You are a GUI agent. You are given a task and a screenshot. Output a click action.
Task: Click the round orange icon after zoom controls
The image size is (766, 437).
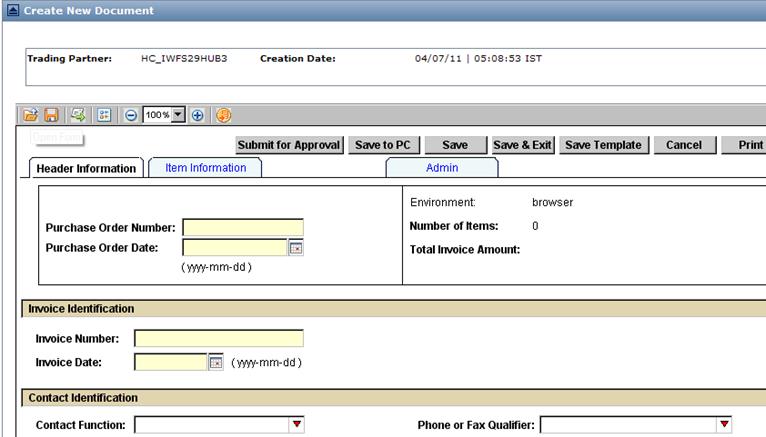tap(223, 115)
